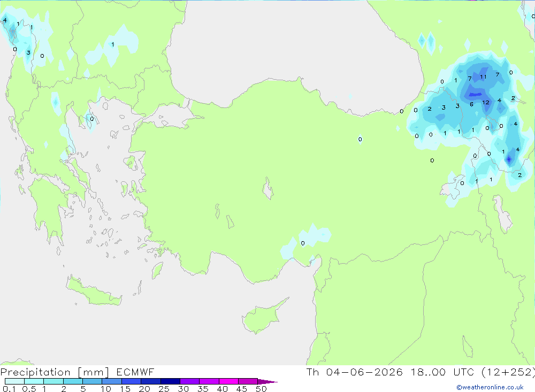Viewport: 535px width, 392px height.
Task: Click the 'Th 04-06-2026' date text
Action: (x=355, y=372)
